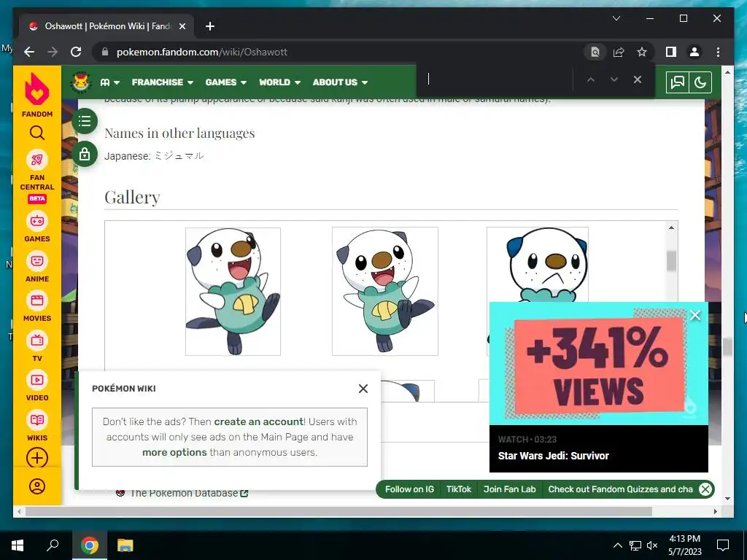This screenshot has width=747, height=560.
Task: Click the address bar URL
Action: (x=202, y=52)
